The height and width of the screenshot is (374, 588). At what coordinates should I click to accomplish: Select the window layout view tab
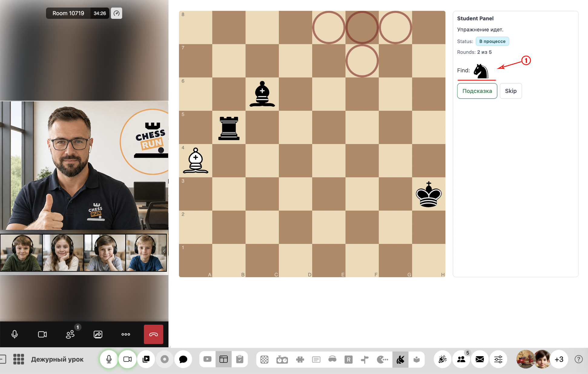click(223, 359)
